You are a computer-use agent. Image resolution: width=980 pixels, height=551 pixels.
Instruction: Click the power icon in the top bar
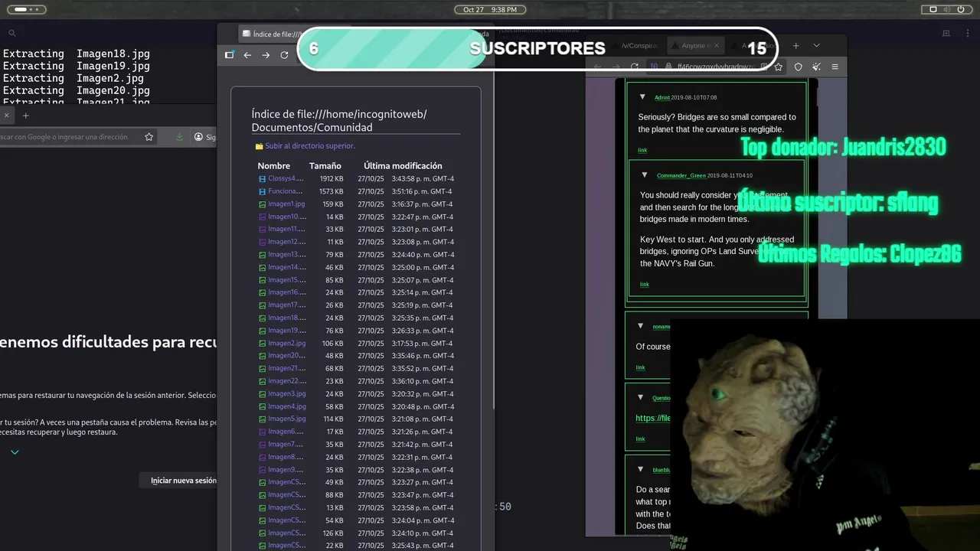[961, 9]
